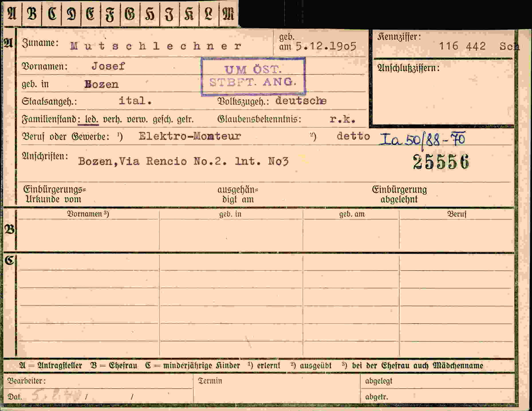This screenshot has height=411, width=532.
Task: Click occupation 'Elektro-Monteur'
Action: click(190, 136)
